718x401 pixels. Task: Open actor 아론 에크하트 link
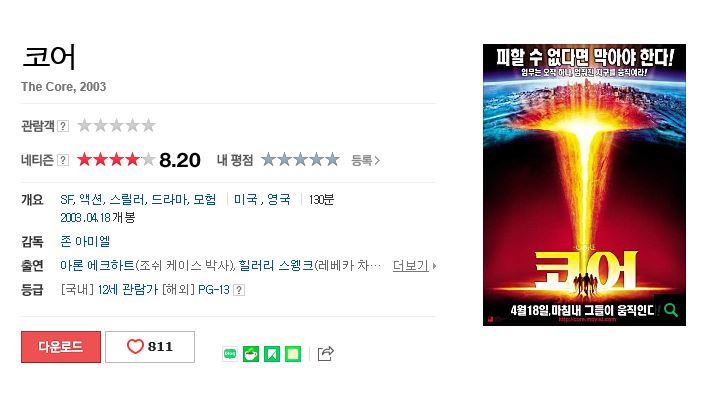pyautogui.click(x=98, y=266)
